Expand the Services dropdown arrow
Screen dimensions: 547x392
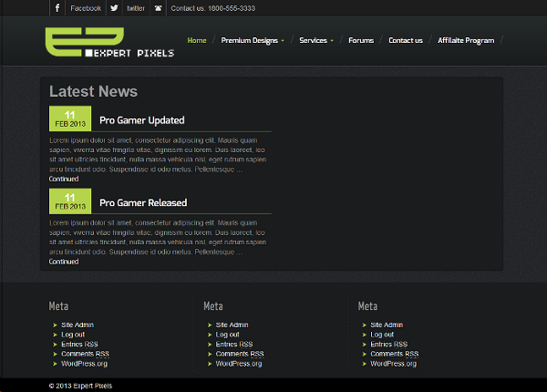pos(332,41)
